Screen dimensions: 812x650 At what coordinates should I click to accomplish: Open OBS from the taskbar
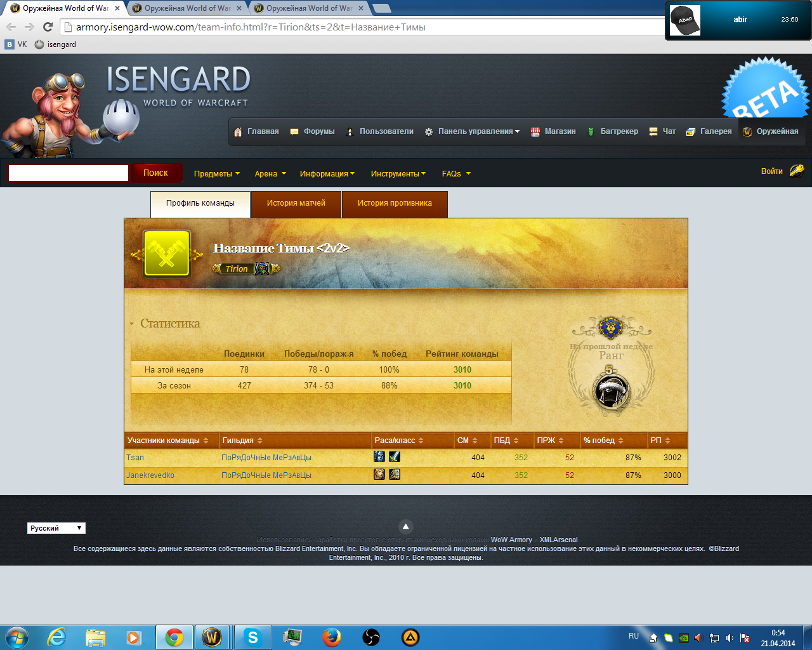(x=371, y=637)
